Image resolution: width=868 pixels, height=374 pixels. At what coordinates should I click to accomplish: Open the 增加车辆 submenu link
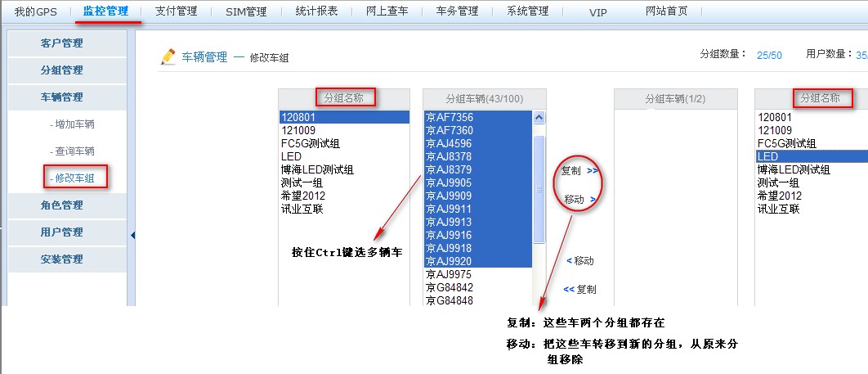74,124
